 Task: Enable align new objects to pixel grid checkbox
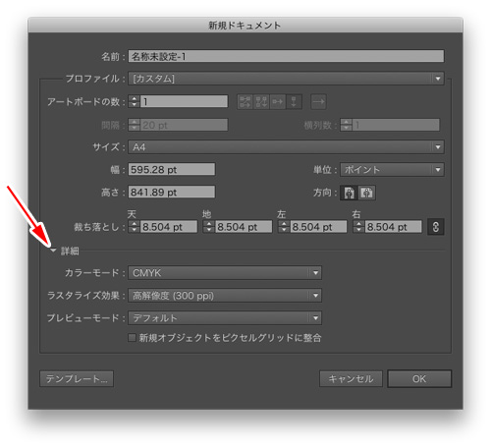(132, 338)
